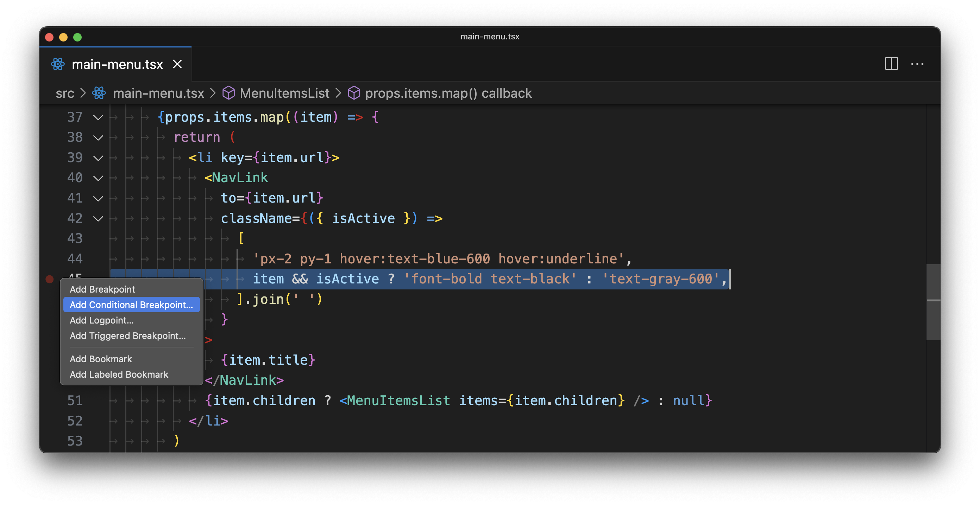Screen dimensions: 980x505
Task: Select Add Labeled Bookmark menu entry
Action: [x=132, y=375]
